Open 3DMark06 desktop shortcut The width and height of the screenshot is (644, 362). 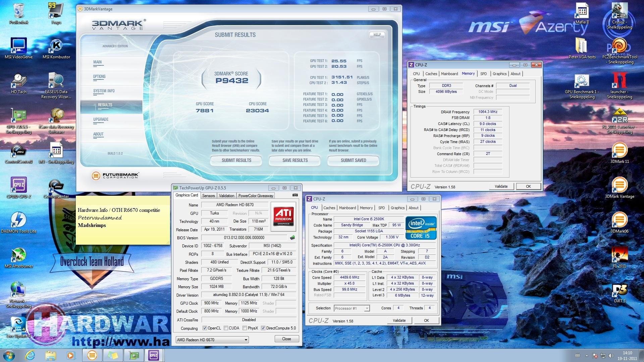pyautogui.click(x=620, y=223)
